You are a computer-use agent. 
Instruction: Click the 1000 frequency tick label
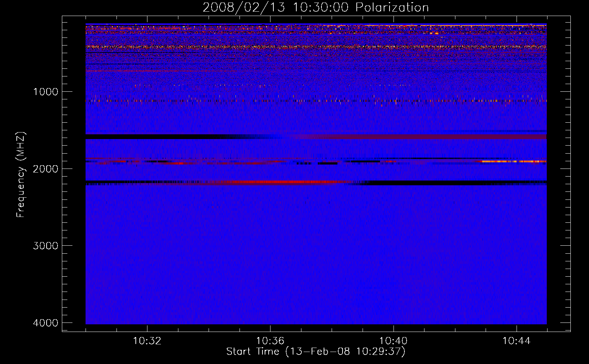click(46, 92)
